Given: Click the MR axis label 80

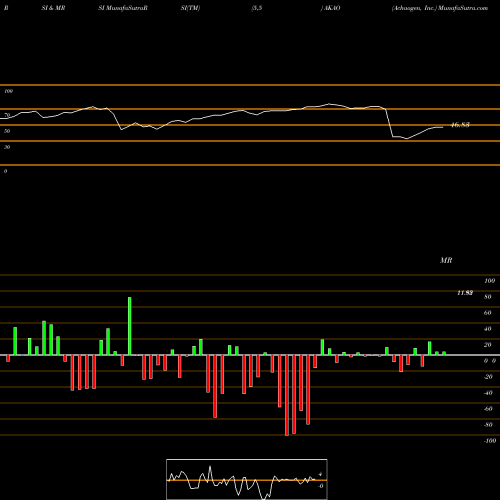Looking at the screenshot, I should 488,297.
